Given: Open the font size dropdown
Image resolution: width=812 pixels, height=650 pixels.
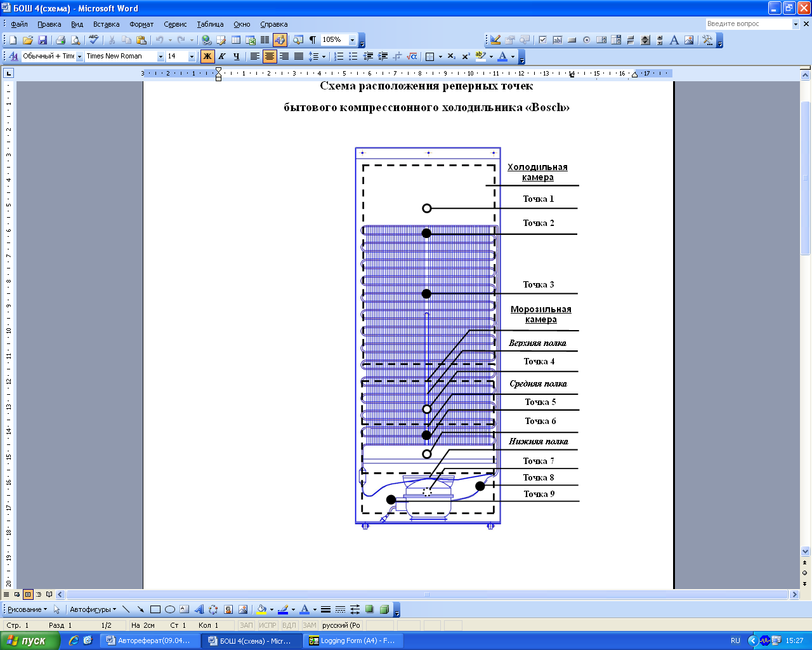Looking at the screenshot, I should click(x=192, y=56).
